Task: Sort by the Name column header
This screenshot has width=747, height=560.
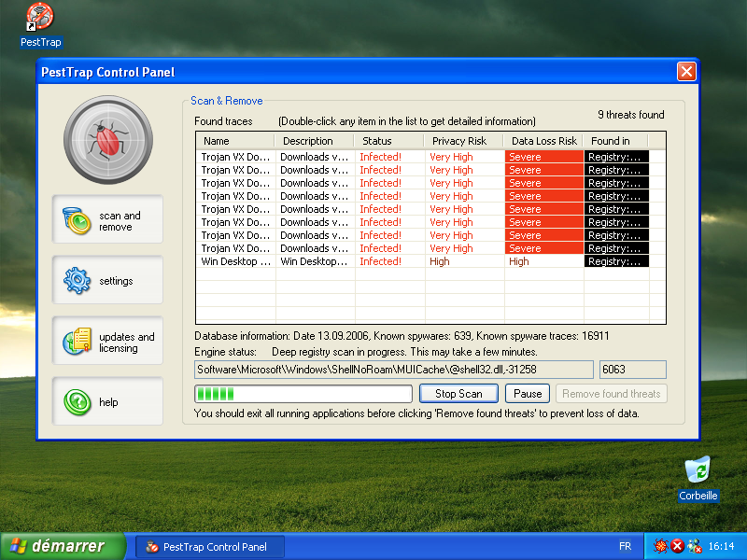Action: pyautogui.click(x=235, y=141)
